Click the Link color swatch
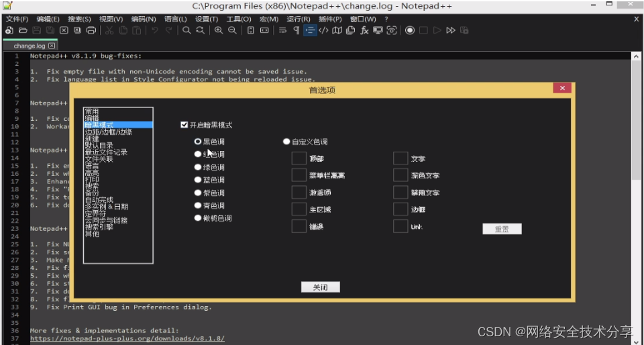This screenshot has height=345, width=644. pos(400,226)
